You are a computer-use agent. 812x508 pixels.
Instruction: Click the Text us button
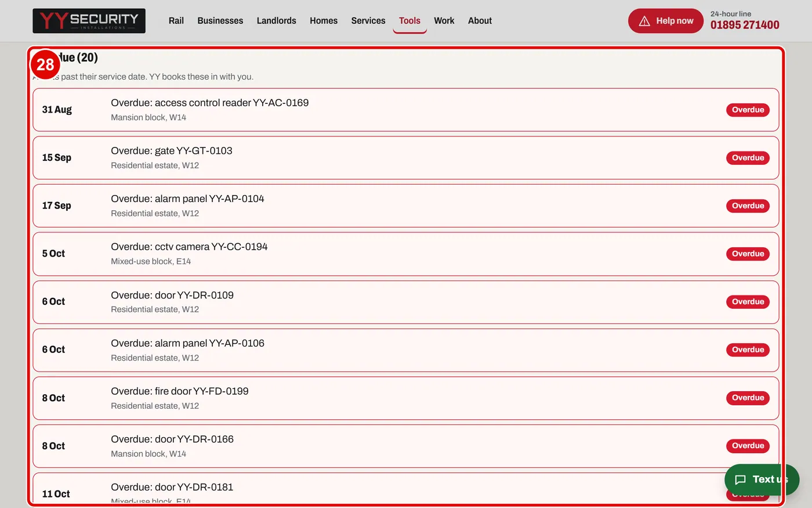click(762, 480)
